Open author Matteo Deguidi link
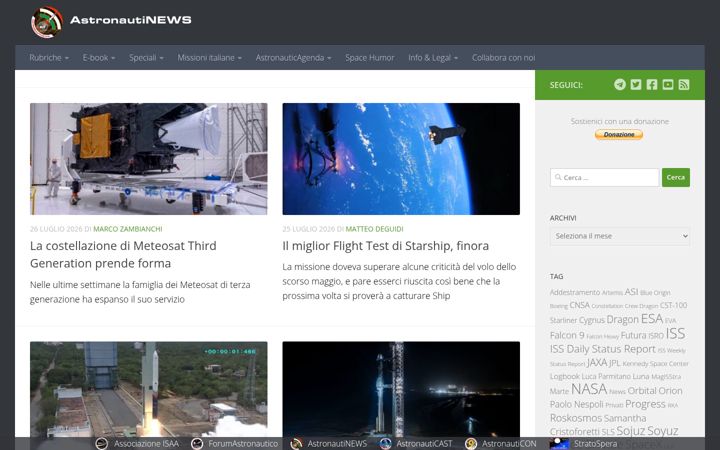The height and width of the screenshot is (450, 720). pos(374,229)
